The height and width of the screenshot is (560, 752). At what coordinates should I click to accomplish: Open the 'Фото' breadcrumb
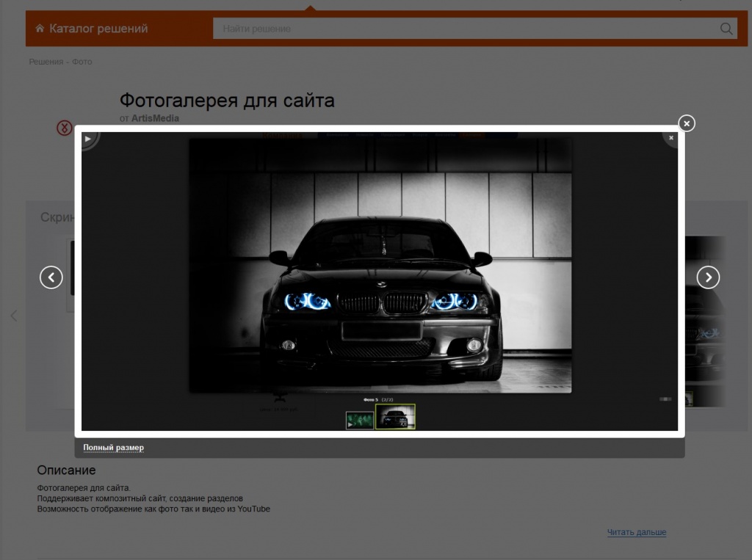(82, 62)
